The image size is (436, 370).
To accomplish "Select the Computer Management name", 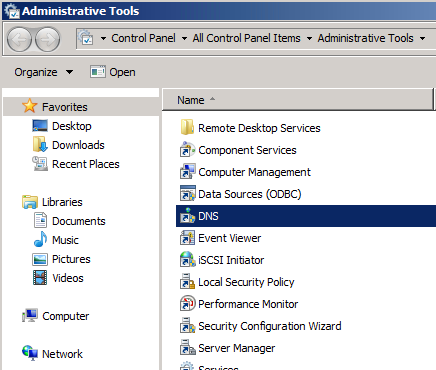I will pyautogui.click(x=254, y=172).
